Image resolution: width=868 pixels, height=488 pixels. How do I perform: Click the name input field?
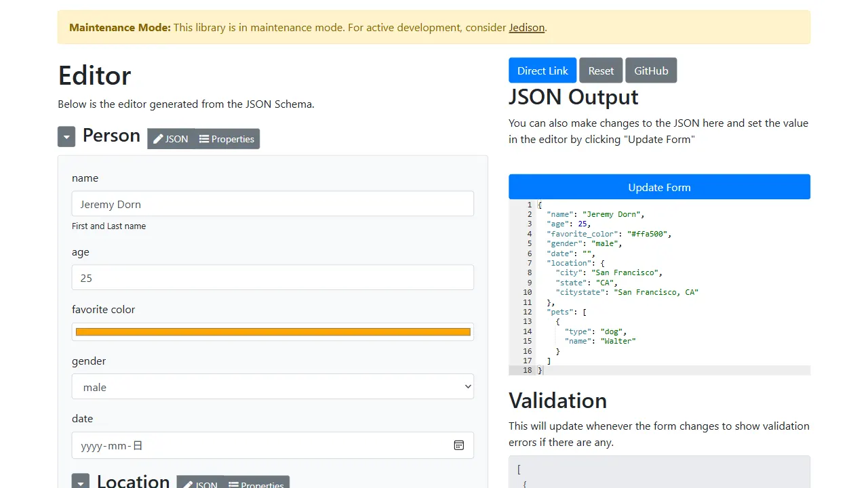coord(273,204)
